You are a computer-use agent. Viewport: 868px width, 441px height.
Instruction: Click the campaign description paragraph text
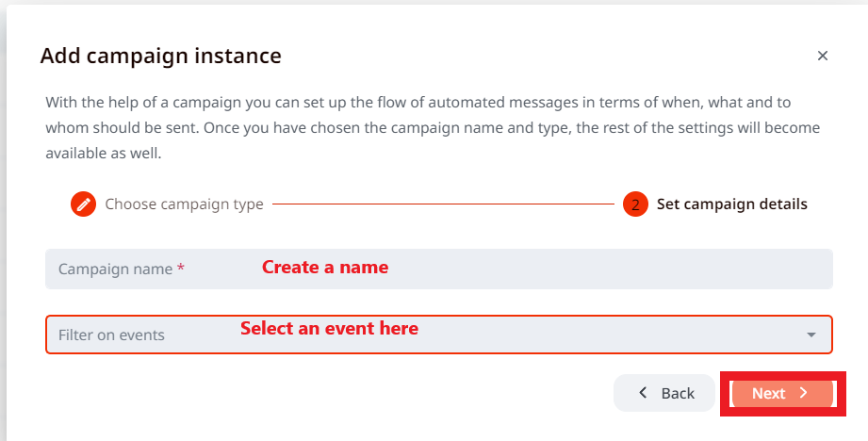[432, 127]
